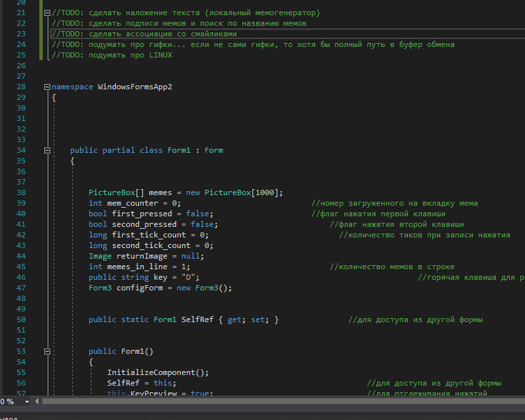
Task: Click the configForm variable name
Action: pos(139,288)
